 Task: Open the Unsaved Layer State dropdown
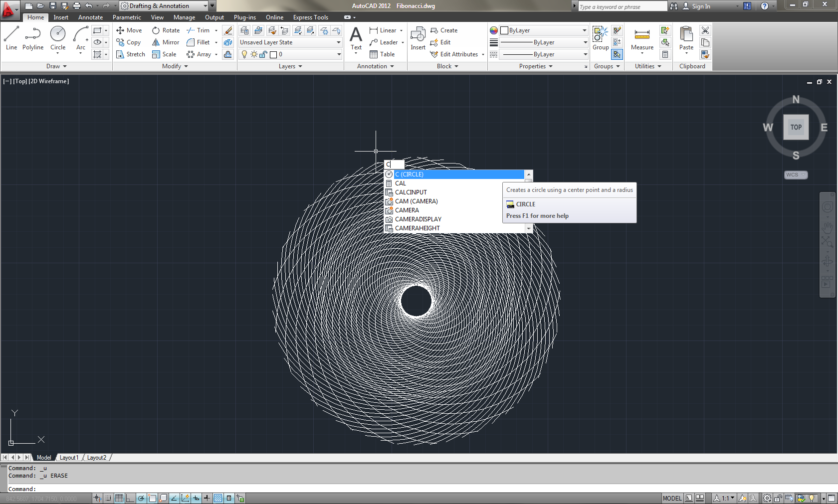(x=290, y=42)
